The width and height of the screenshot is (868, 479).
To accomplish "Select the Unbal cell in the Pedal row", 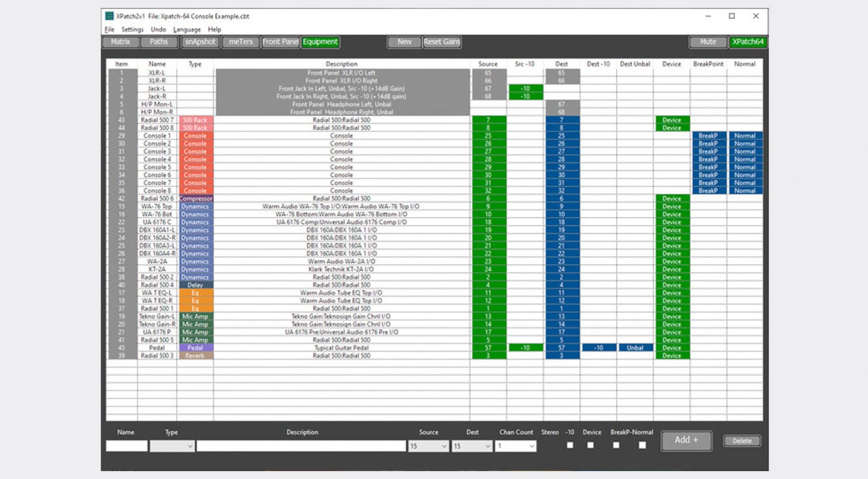I will click(635, 348).
